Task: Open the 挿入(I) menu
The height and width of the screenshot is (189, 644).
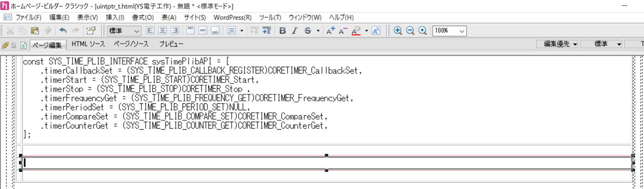Action: click(x=115, y=18)
